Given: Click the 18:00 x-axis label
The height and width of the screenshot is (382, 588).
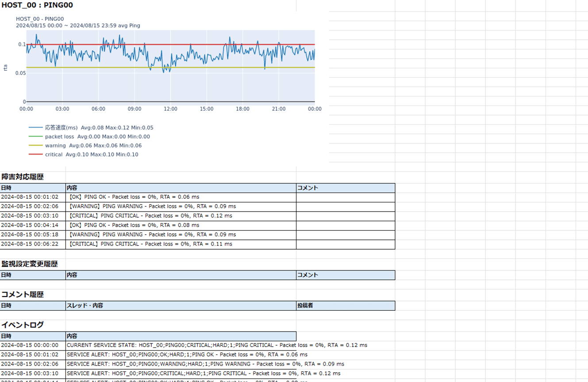Looking at the screenshot, I should [x=242, y=109].
